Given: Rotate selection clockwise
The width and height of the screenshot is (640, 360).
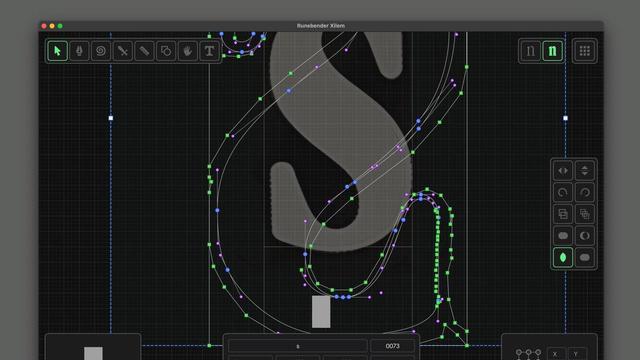Looking at the screenshot, I should (584, 192).
